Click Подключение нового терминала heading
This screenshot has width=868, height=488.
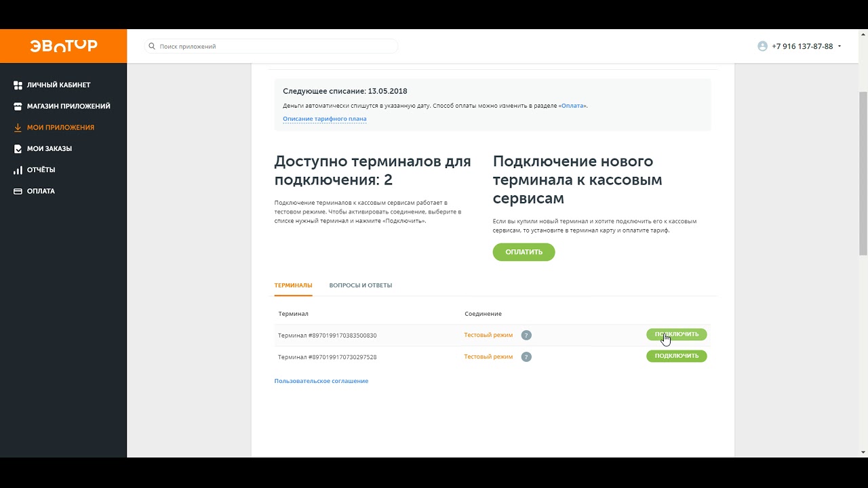point(578,180)
